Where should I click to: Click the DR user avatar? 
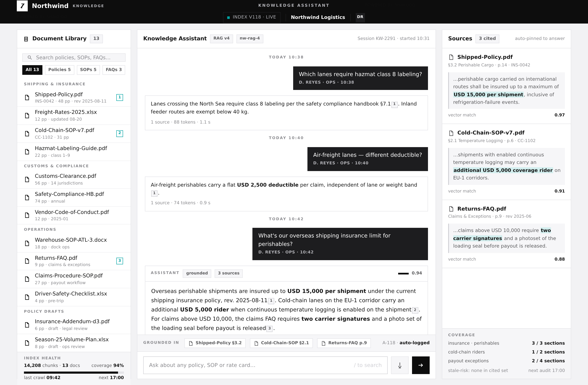(360, 17)
